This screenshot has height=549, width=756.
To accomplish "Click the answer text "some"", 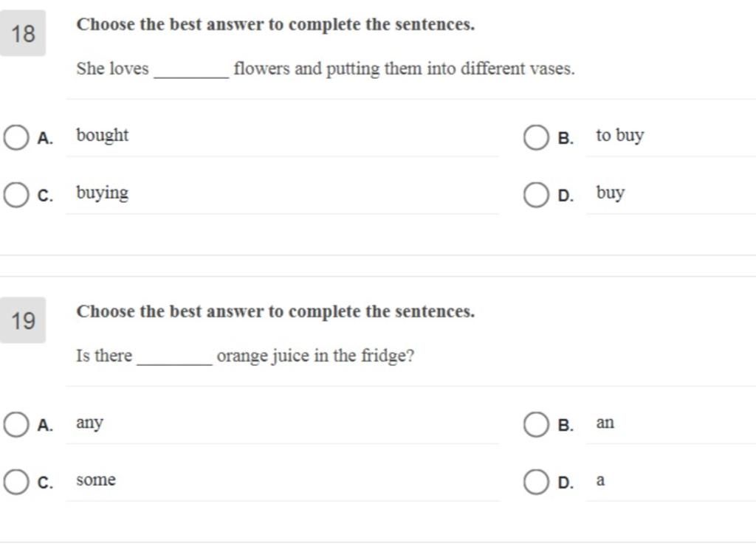I will click(96, 480).
